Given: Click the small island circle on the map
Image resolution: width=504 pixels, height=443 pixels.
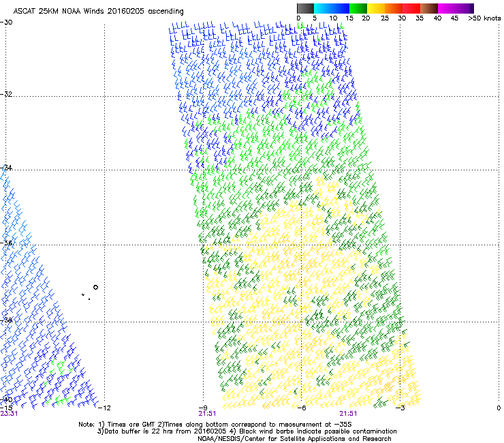Looking at the screenshot, I should coord(95,288).
